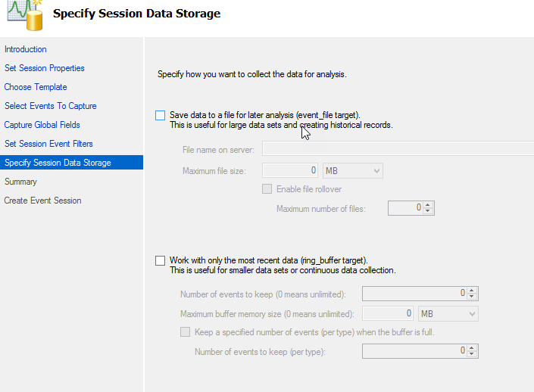Open the Set Session Properties page
Image resolution: width=534 pixels, height=392 pixels.
click(45, 68)
